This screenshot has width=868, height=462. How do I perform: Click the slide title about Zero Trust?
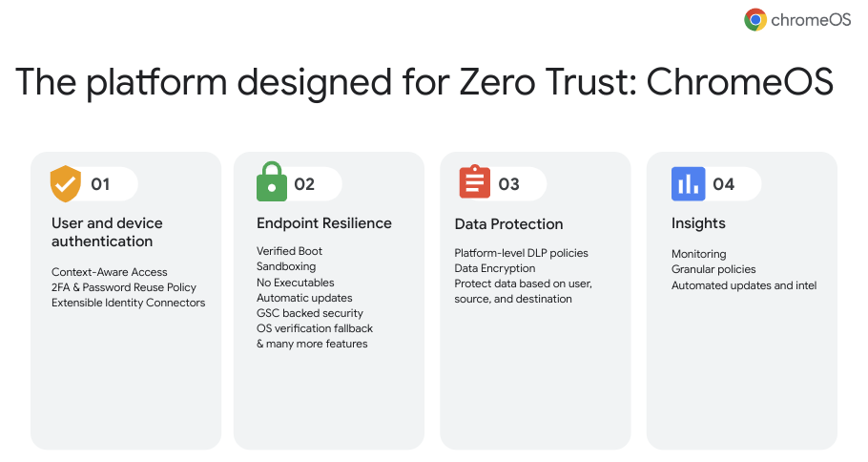tap(424, 82)
